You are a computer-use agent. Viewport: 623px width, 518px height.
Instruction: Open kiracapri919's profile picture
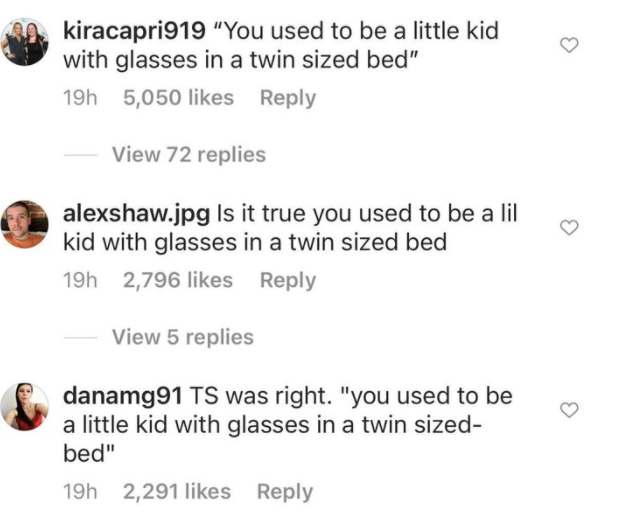coord(25,43)
